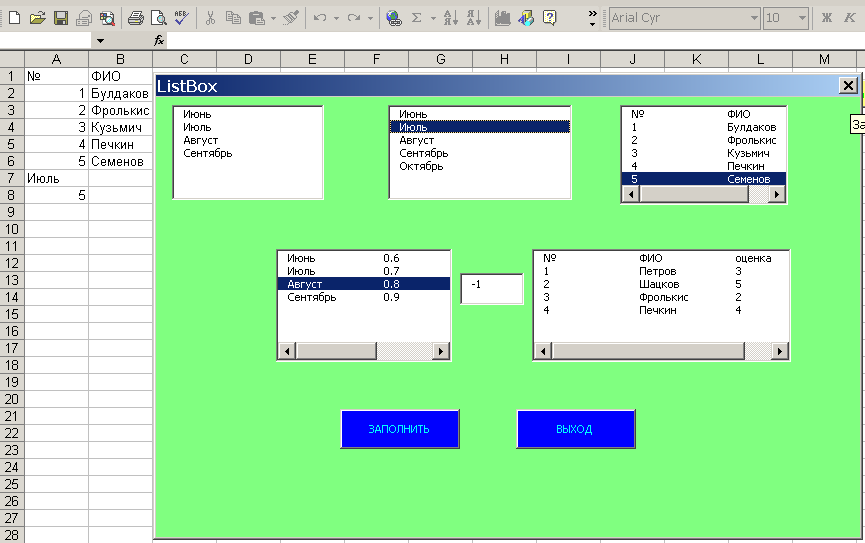
Task: Click the text box showing -1
Action: coord(492,289)
